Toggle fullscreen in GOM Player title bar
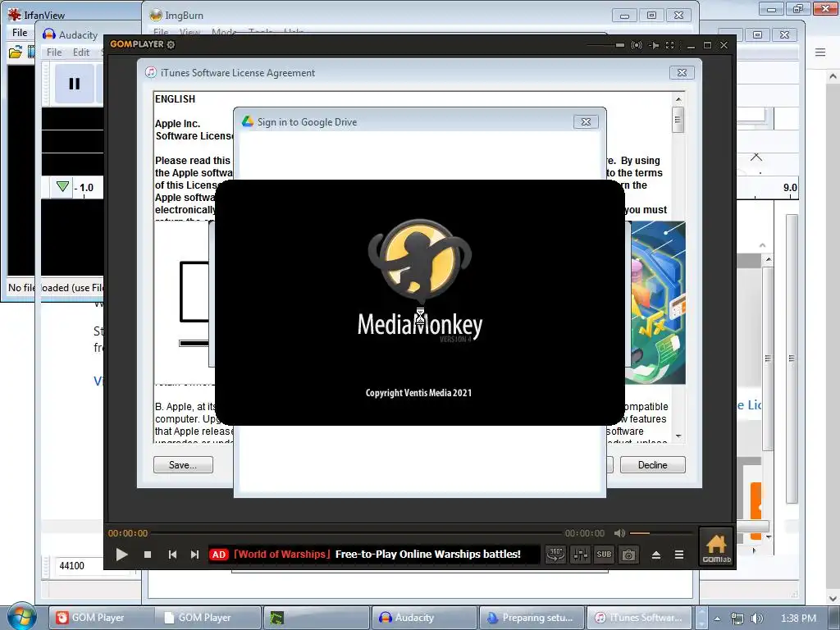This screenshot has width=840, height=630. pyautogui.click(x=669, y=45)
